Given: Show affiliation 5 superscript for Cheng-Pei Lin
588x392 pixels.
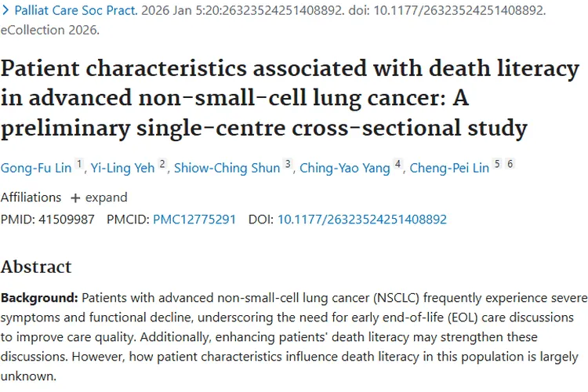Looking at the screenshot, I should tap(496, 165).
